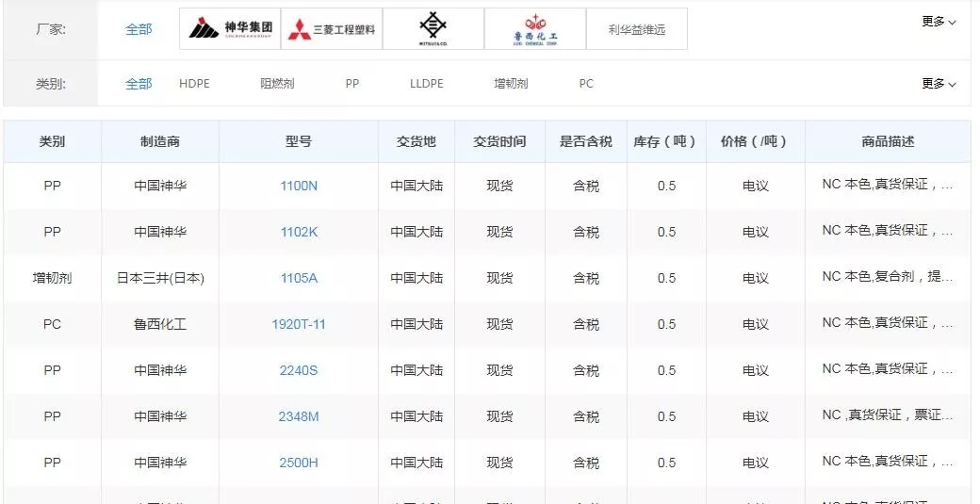This screenshot has width=980, height=504.
Task: Select 全部 in the manufacturer row
Action: point(139,29)
